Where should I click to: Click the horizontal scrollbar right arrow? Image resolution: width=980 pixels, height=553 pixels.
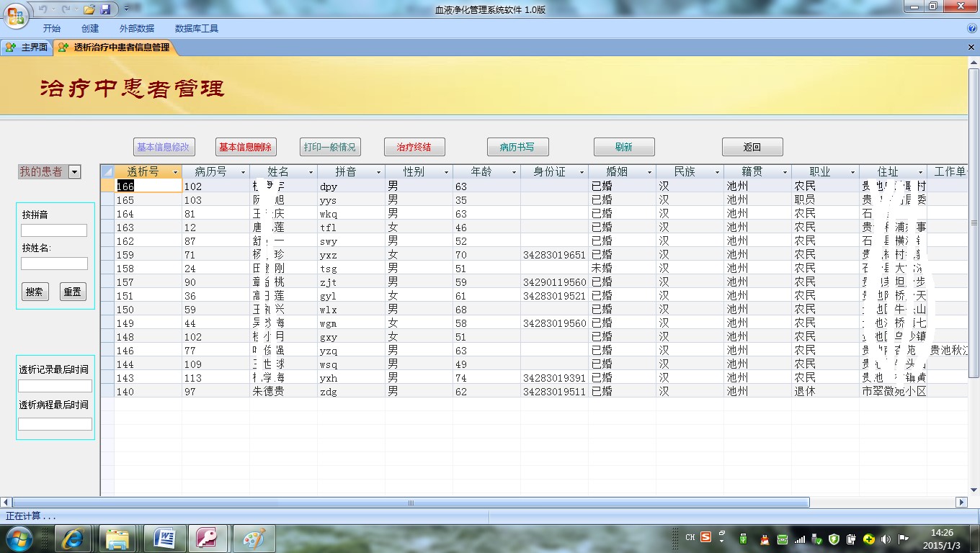(x=961, y=502)
